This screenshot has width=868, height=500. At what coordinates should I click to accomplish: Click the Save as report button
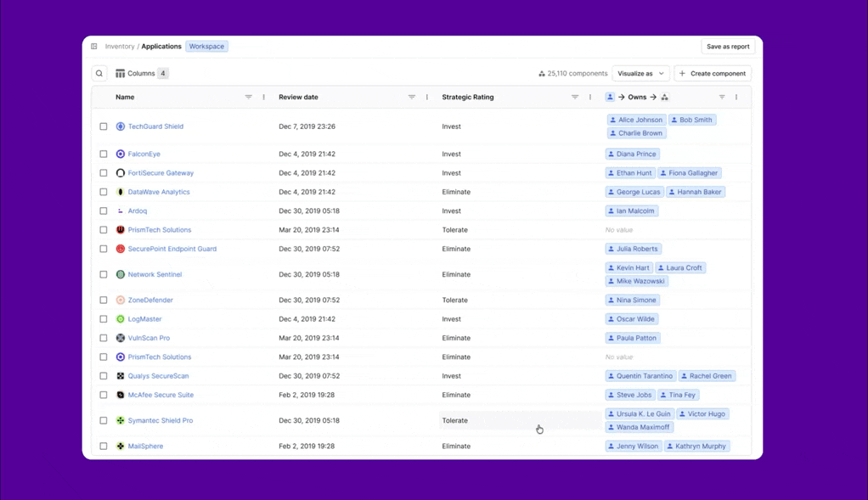click(x=728, y=46)
